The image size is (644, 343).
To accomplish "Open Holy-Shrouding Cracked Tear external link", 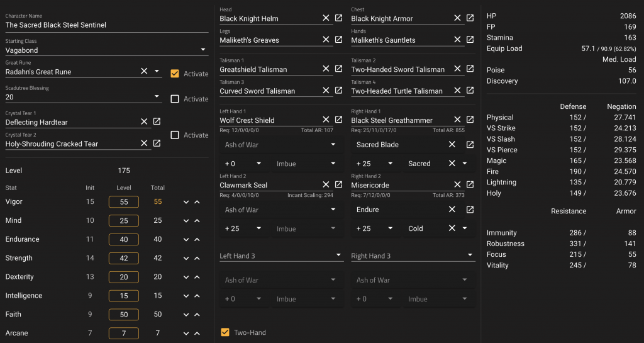I will coord(157,143).
